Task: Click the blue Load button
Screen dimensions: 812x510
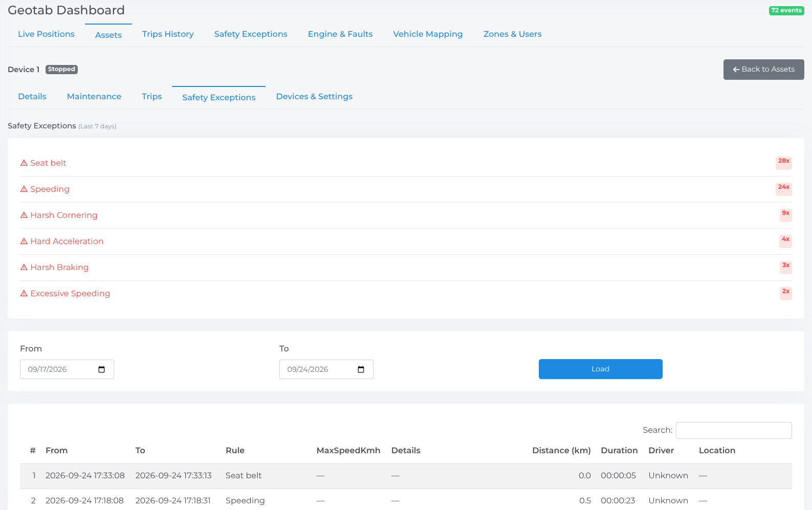Action: point(600,369)
